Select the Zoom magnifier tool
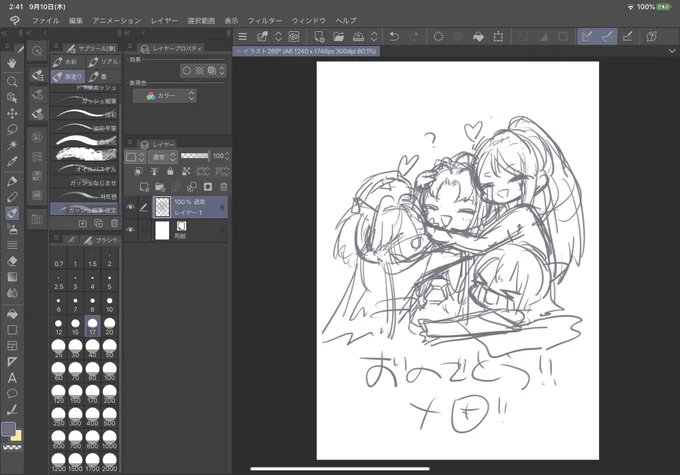The height and width of the screenshot is (475, 680). 12,82
